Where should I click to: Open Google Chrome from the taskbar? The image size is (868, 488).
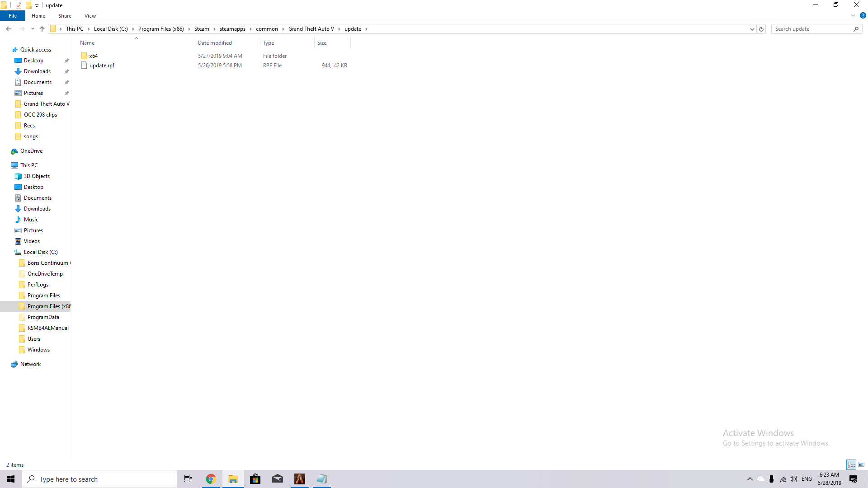pos(211,479)
